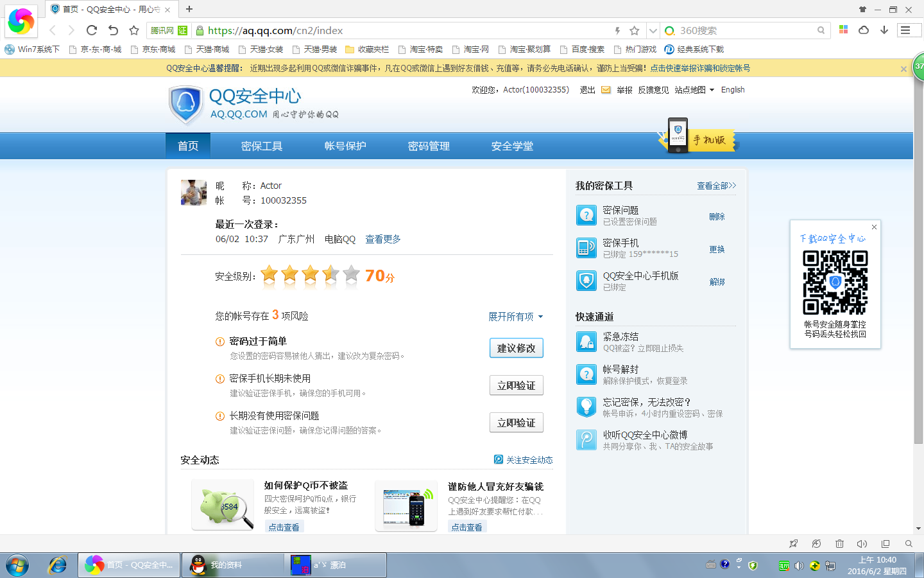This screenshot has width=924, height=578.
Task: Close the QR code download popup
Action: point(874,227)
